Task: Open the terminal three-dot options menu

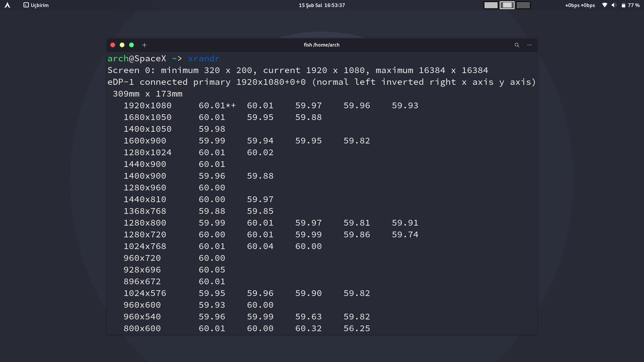Action: 530,45
